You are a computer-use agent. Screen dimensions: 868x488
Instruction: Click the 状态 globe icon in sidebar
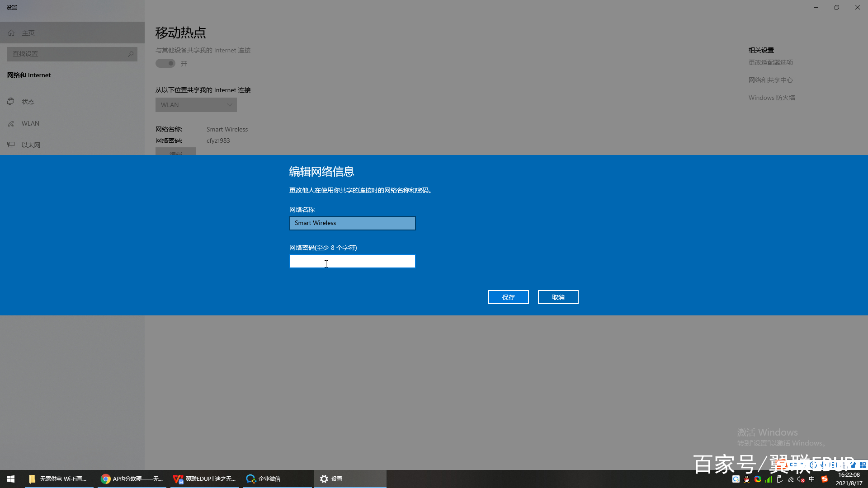click(11, 102)
